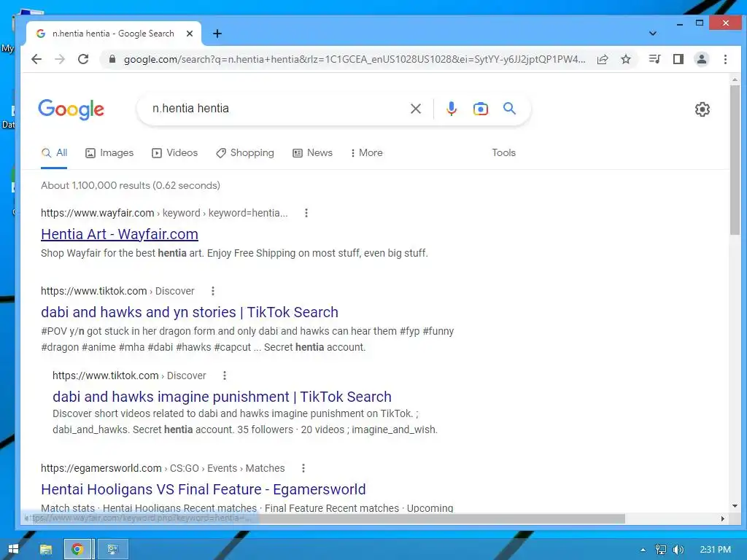Click the network icon in system tray
The image size is (747, 560).
click(x=661, y=550)
